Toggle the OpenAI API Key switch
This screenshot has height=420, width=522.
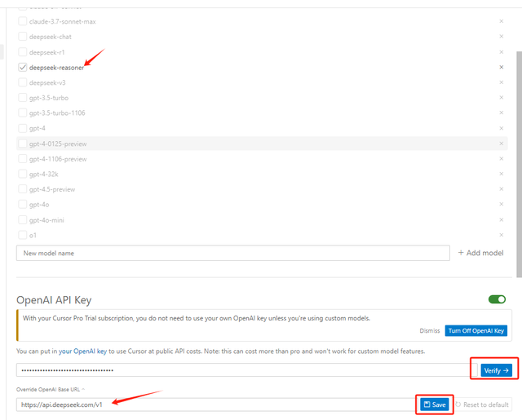tap(497, 299)
